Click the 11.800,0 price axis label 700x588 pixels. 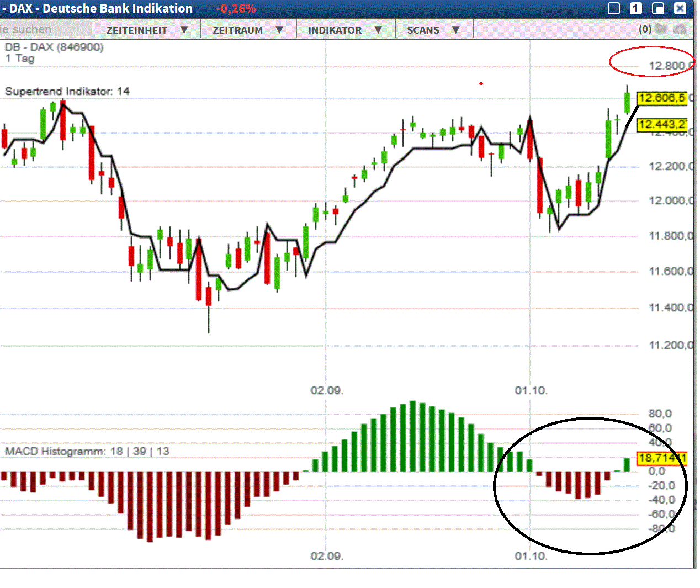tap(670, 236)
